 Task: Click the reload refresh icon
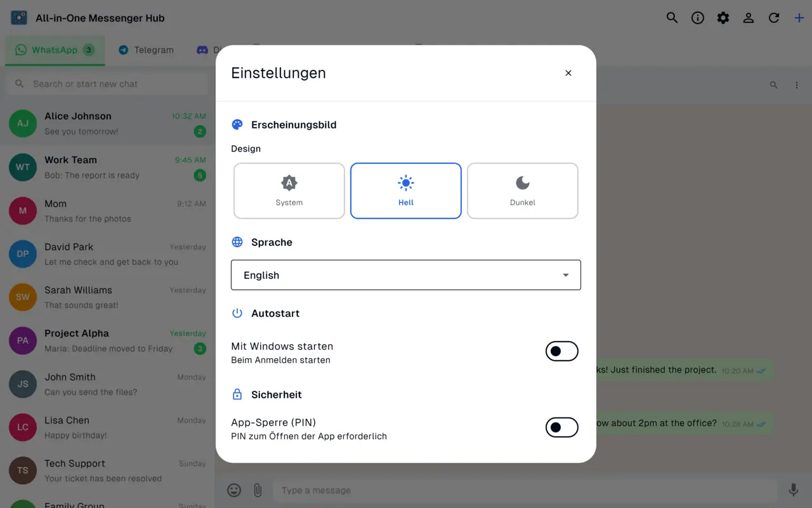(774, 18)
